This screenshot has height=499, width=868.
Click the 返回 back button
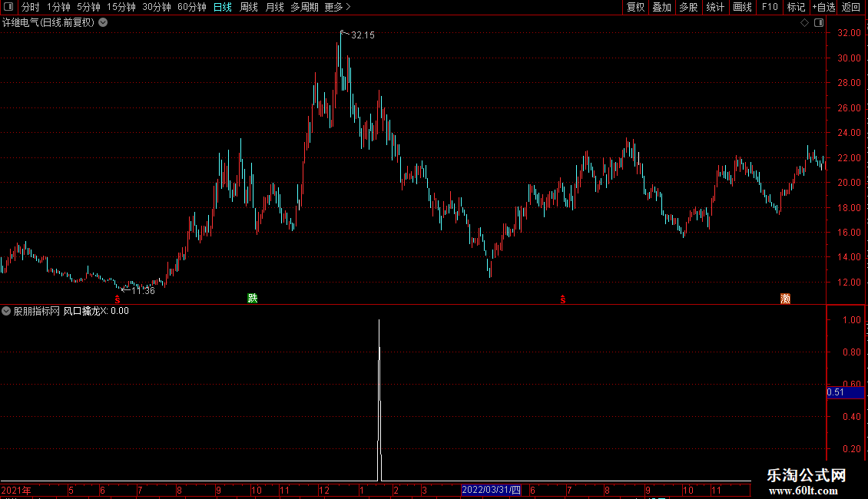tap(851, 7)
